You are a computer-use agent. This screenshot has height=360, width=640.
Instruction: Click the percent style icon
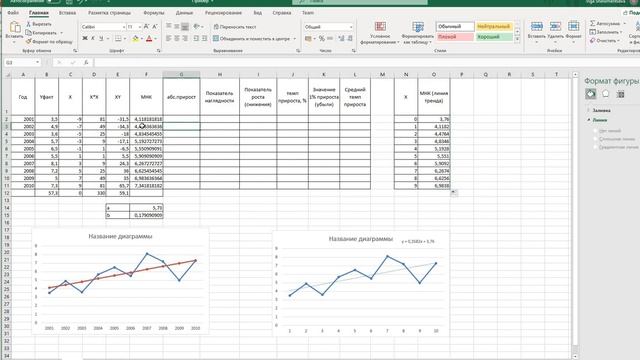pyautogui.click(x=322, y=38)
